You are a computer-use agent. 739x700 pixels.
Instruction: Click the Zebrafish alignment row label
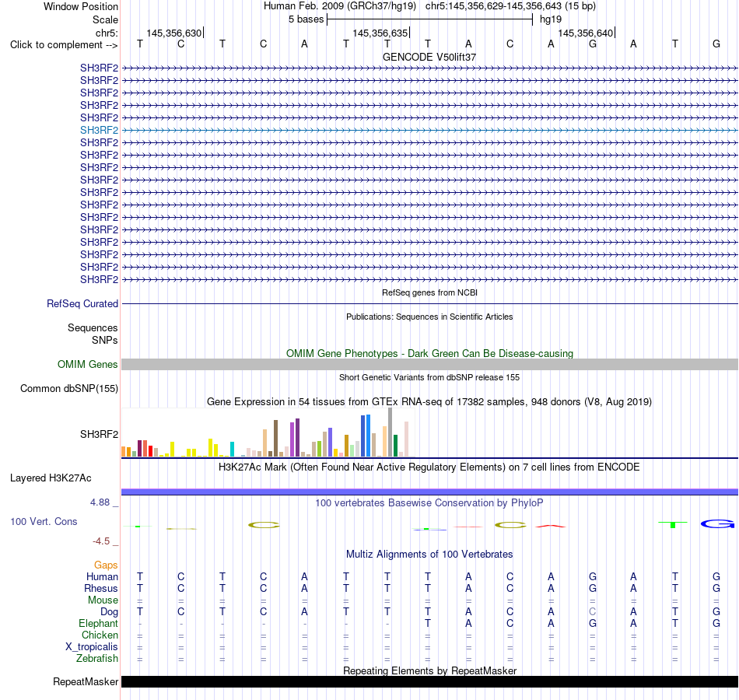point(97,659)
